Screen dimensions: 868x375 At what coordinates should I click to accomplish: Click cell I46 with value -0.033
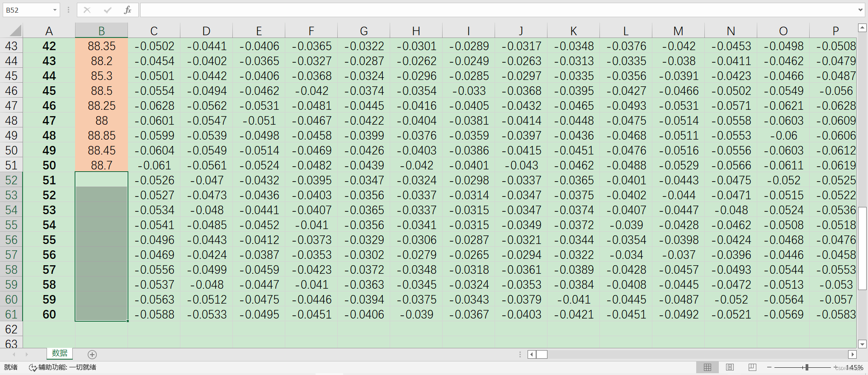pos(468,91)
